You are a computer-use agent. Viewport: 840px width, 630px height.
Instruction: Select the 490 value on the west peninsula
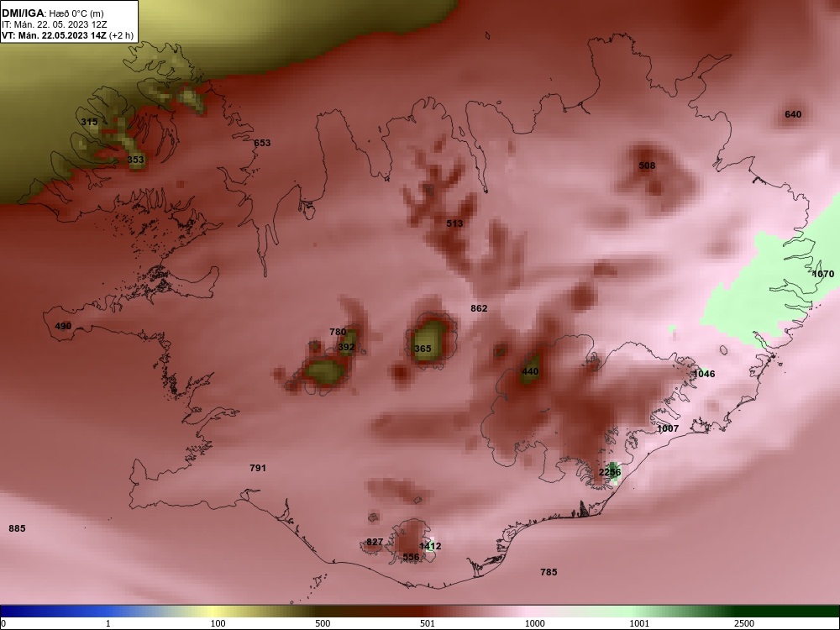tap(63, 326)
